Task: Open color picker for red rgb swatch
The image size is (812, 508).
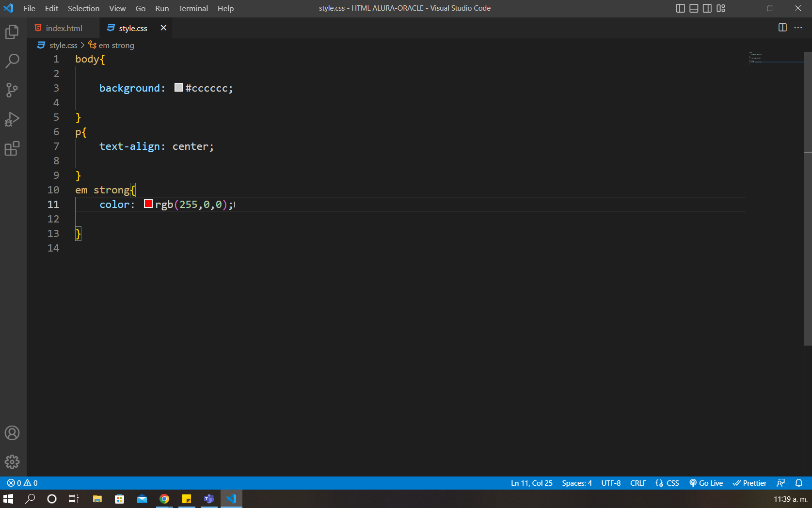Action: coord(148,204)
